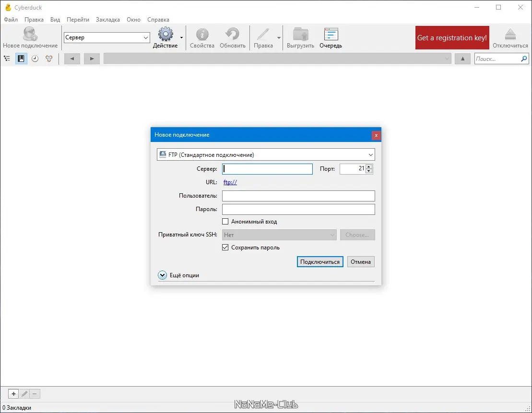The width and height of the screenshot is (532, 413).
Task: Click the Правка pencil toolbar icon
Action: 263,34
